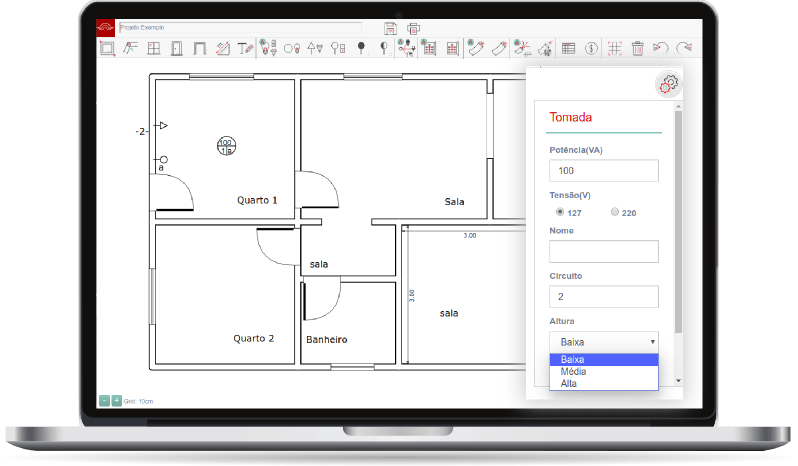The image size is (798, 466).
Task: Choose Média from the Altura list
Action: [604, 372]
